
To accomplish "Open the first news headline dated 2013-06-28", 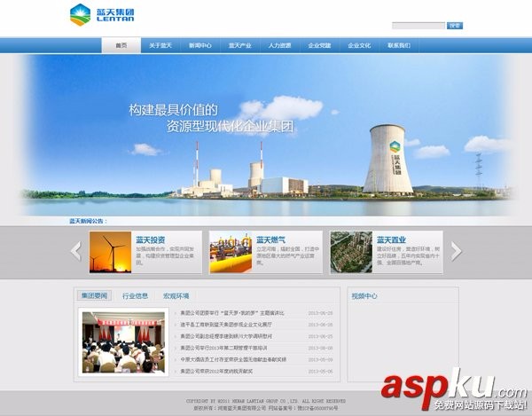I will pos(232,313).
